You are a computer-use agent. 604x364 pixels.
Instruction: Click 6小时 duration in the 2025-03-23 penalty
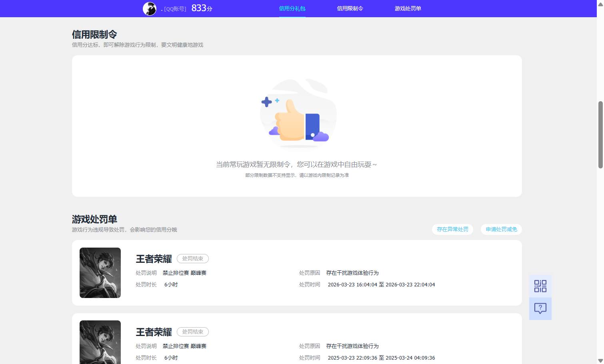(x=171, y=358)
